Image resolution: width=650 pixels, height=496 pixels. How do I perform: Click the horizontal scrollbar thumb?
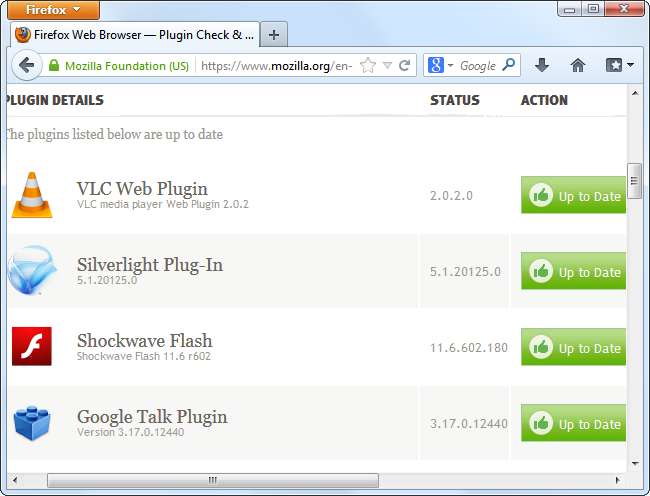[x=213, y=480]
